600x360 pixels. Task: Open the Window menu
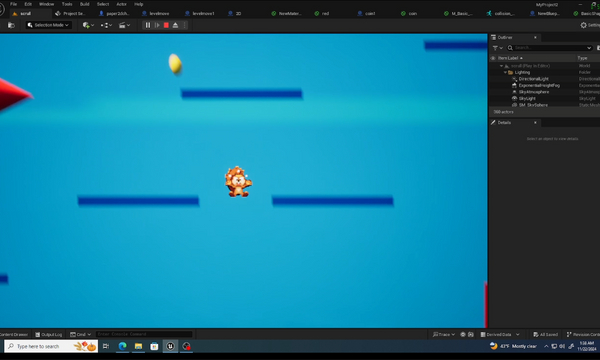(46, 4)
